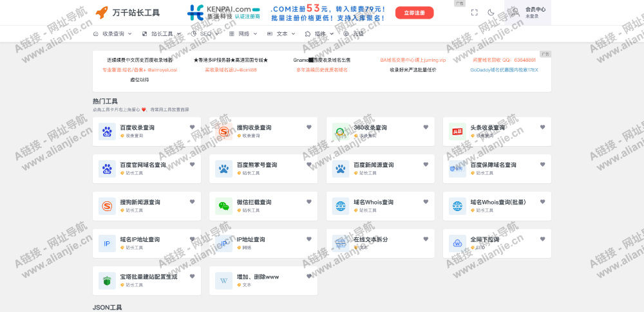The width and height of the screenshot is (644, 312).
Task: Open ad link 买收录域名返U+唯cml88
Action: tap(231, 70)
